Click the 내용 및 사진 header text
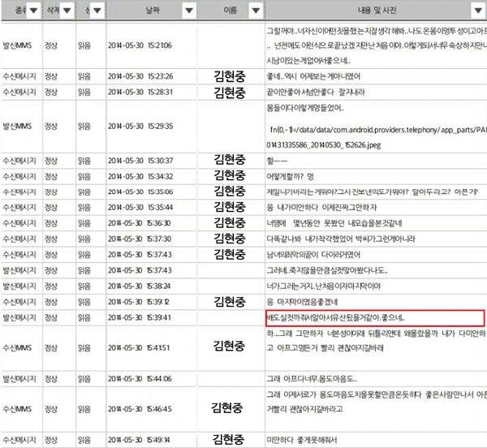The image size is (487, 448). [372, 11]
